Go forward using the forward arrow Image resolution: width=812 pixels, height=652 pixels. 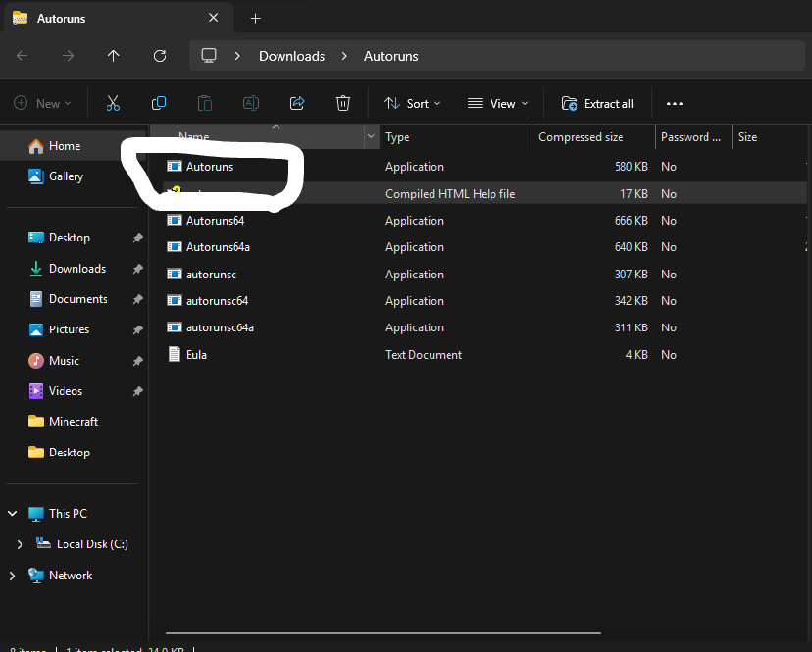(x=68, y=56)
